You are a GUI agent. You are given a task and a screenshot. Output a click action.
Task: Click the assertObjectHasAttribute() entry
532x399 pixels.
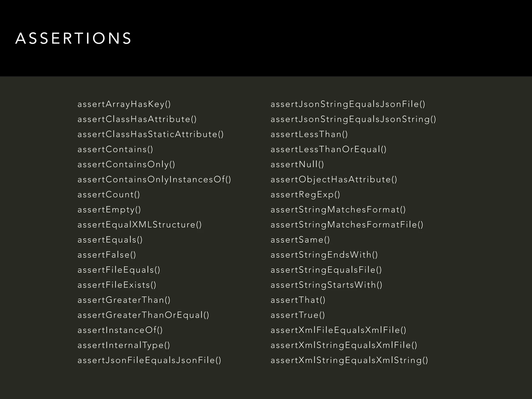pyautogui.click(x=334, y=179)
